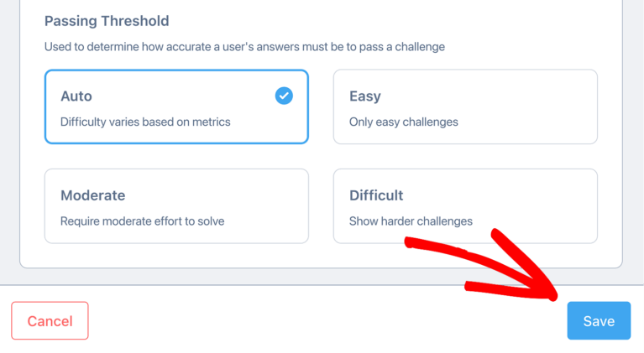Screen dimensions: 644x353
Task: Choose the Moderate passing threshold card
Action: (176, 205)
